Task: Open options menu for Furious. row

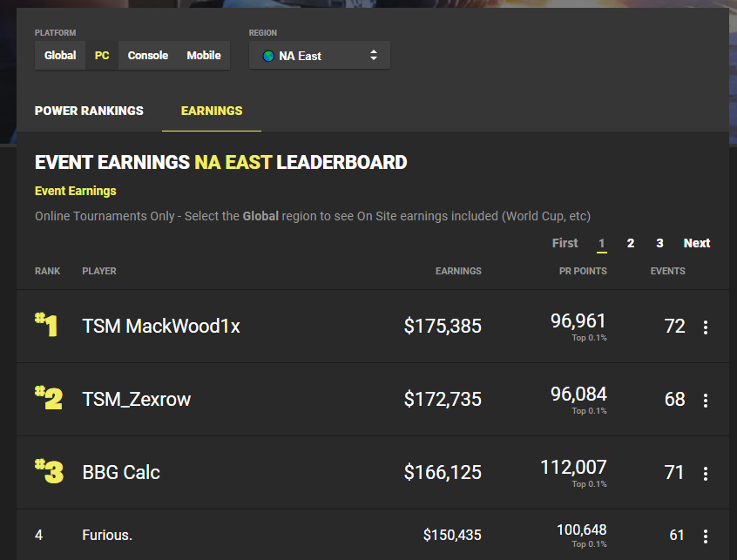Action: (705, 536)
